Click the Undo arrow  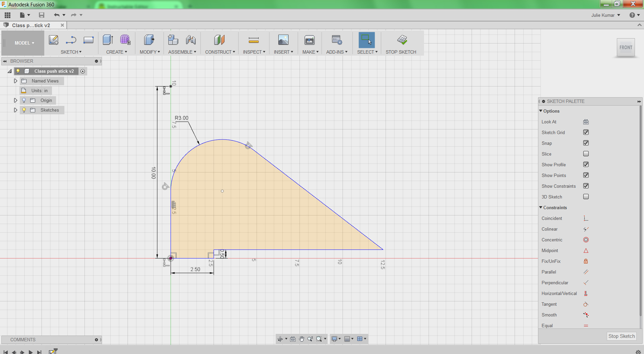[x=57, y=15]
